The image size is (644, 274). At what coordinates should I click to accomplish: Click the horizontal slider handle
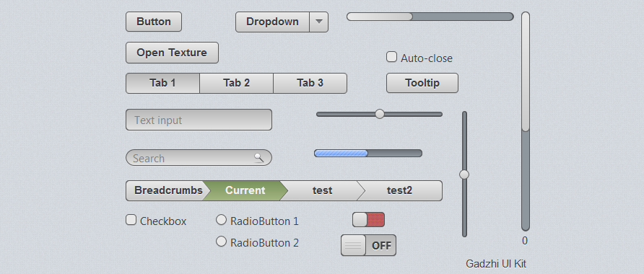[x=380, y=114]
